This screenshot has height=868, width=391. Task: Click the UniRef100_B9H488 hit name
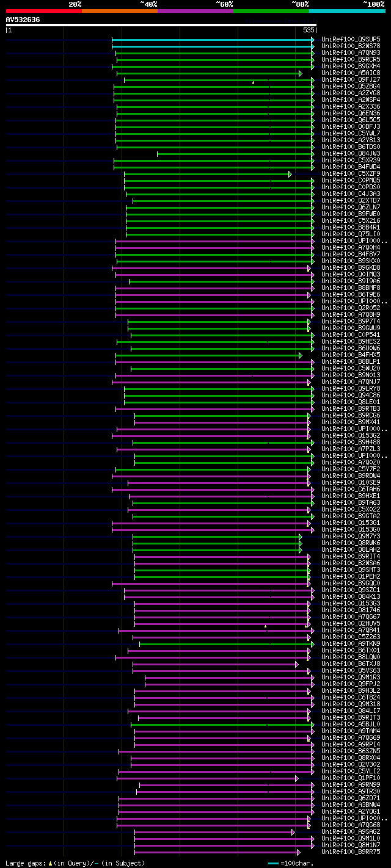pyautogui.click(x=351, y=442)
